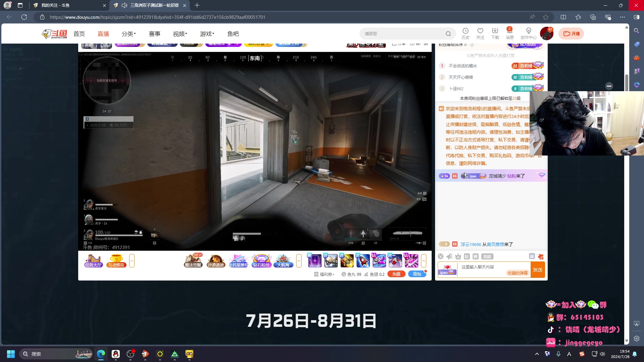Click Edge sidebar settings gear icon
This screenshot has width=644, height=362.
tap(636, 339)
